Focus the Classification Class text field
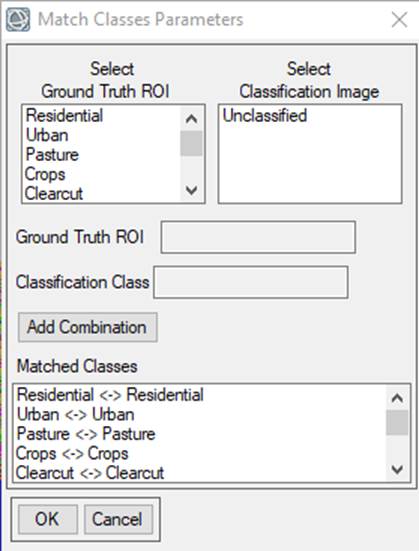The height and width of the screenshot is (551, 419). pyautogui.click(x=251, y=282)
